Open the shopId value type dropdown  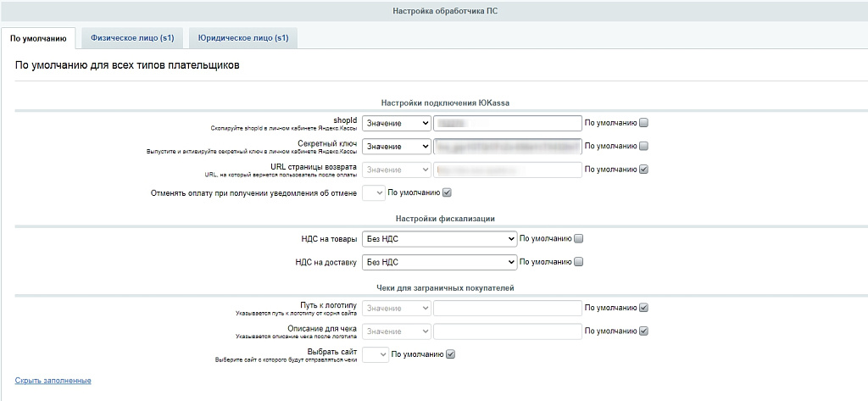[397, 123]
